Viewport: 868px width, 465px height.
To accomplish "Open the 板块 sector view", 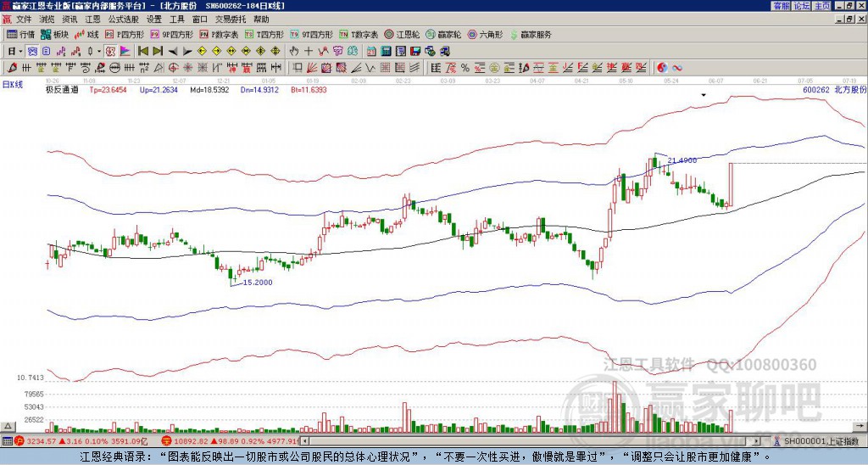I will coord(54,34).
